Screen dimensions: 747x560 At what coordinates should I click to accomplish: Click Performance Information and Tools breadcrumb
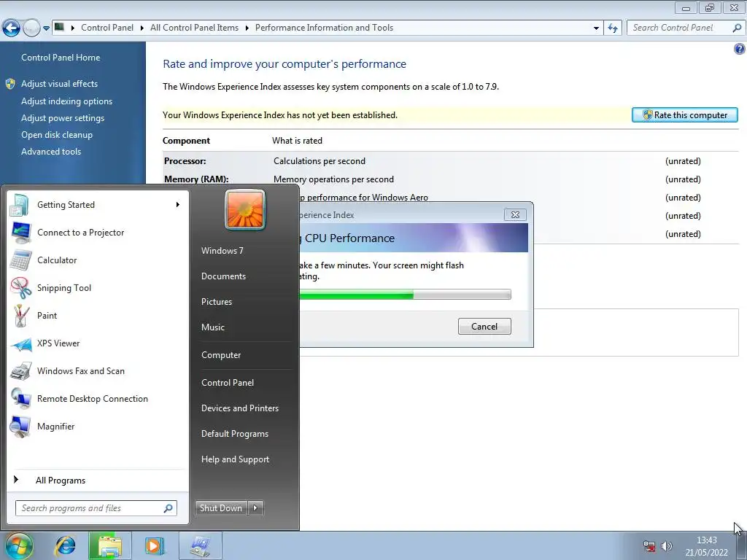tap(324, 28)
